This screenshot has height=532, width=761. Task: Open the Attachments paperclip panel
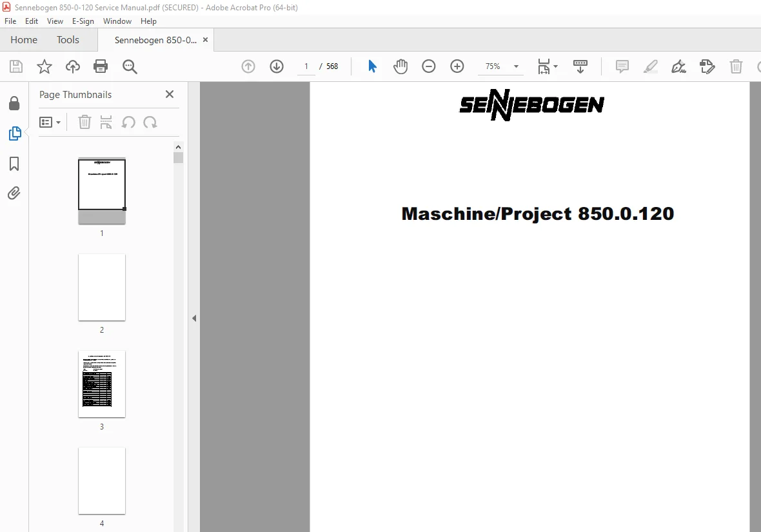[14, 193]
